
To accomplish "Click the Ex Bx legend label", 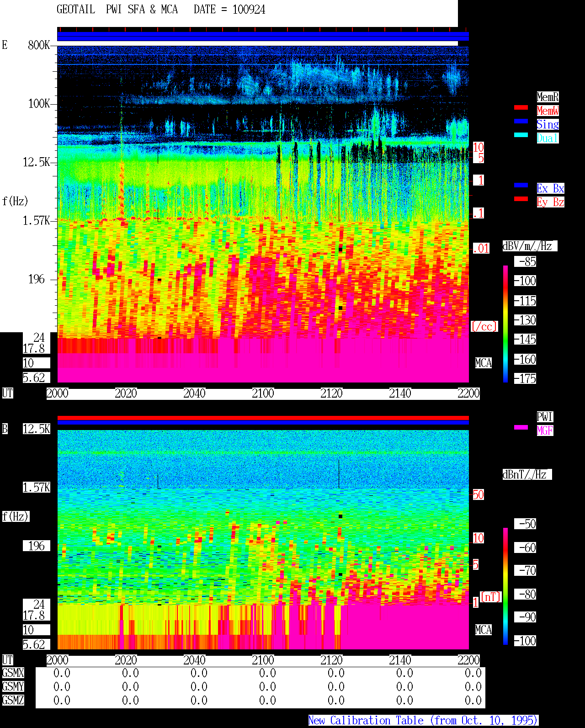I will click(x=550, y=188).
